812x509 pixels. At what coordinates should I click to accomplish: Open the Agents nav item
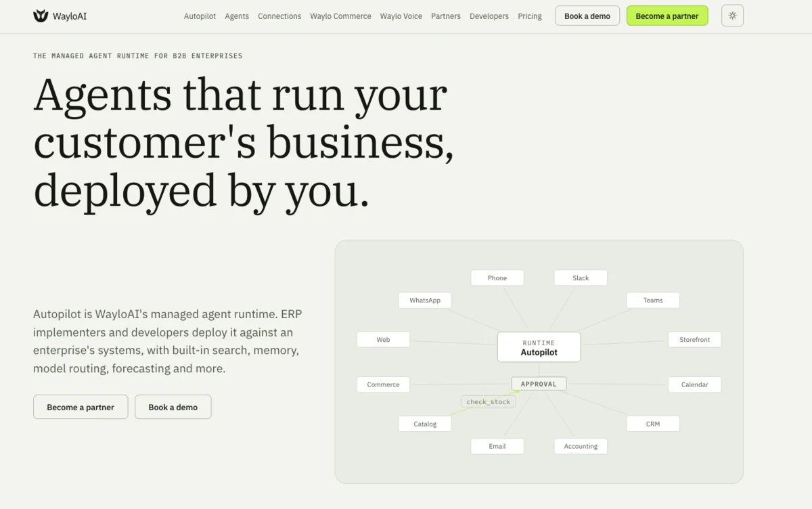point(237,16)
